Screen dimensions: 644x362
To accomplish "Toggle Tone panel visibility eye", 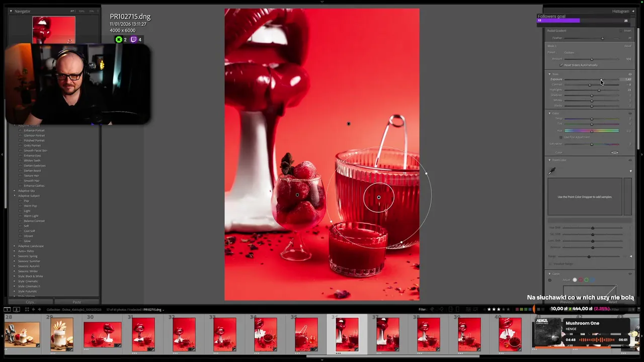I will point(630,74).
